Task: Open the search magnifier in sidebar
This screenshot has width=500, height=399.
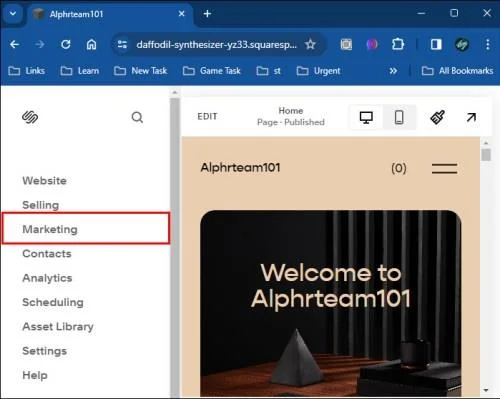Action: coord(137,117)
